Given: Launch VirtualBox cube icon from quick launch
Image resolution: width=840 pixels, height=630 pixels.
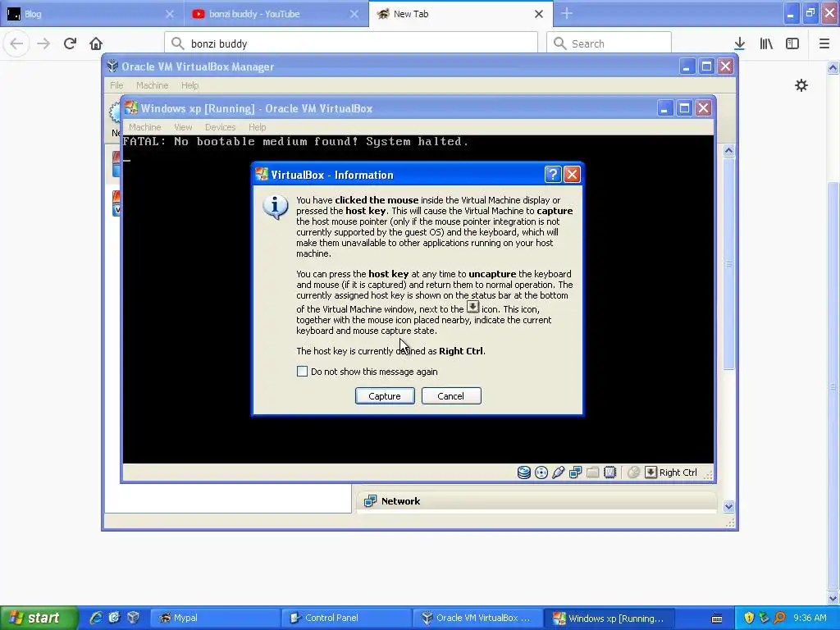Looking at the screenshot, I should point(133,618).
